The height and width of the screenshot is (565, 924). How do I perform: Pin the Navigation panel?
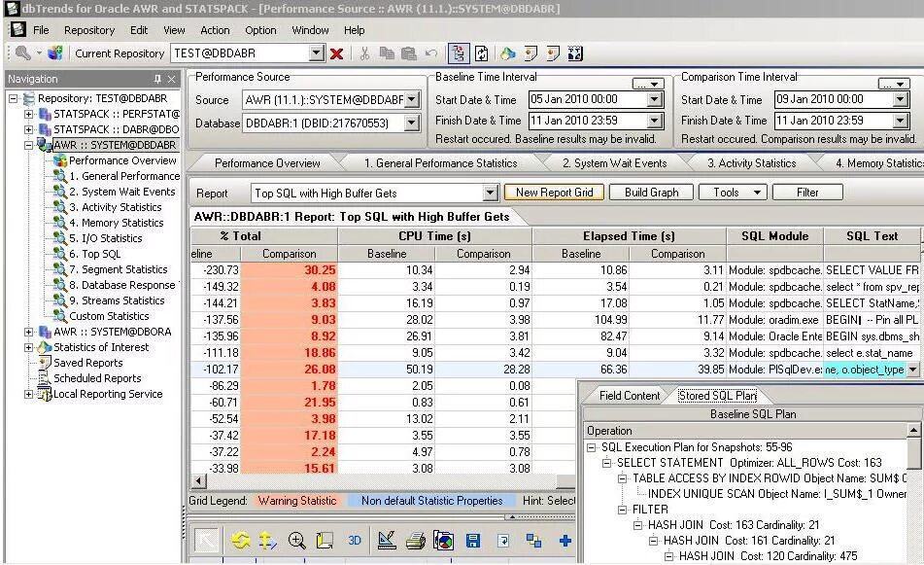(x=157, y=79)
